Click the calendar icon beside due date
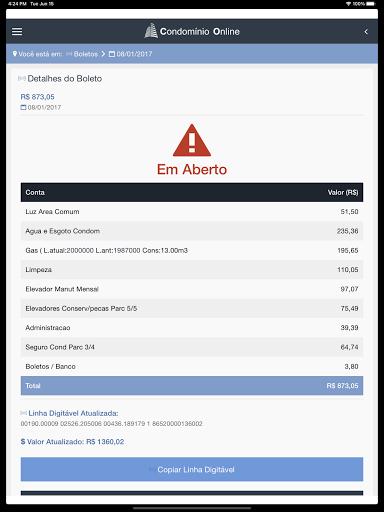 (23, 107)
